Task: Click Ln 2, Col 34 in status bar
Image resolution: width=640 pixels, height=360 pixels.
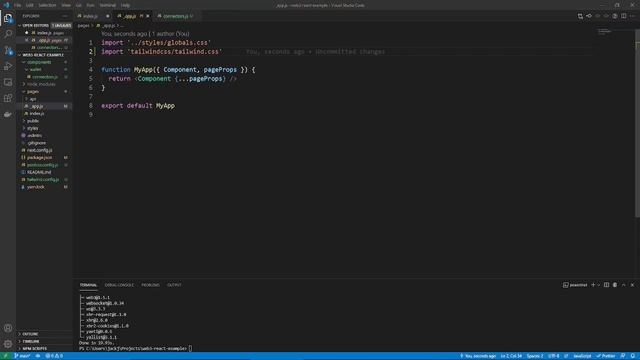Action: pos(511,356)
